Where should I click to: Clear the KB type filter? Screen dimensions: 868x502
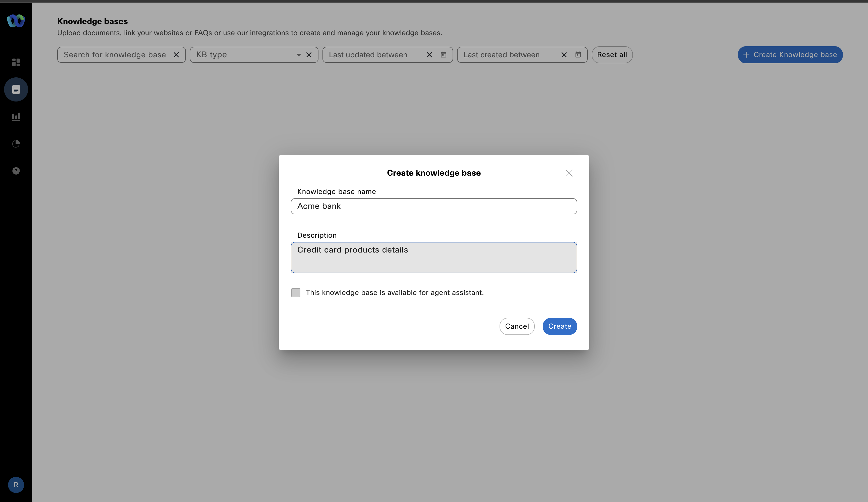click(309, 55)
